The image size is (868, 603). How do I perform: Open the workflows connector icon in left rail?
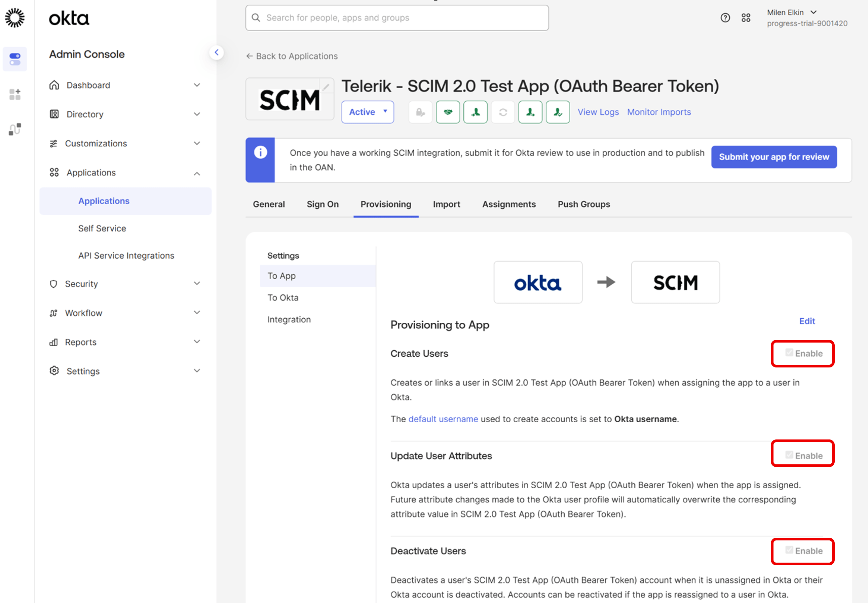click(15, 129)
